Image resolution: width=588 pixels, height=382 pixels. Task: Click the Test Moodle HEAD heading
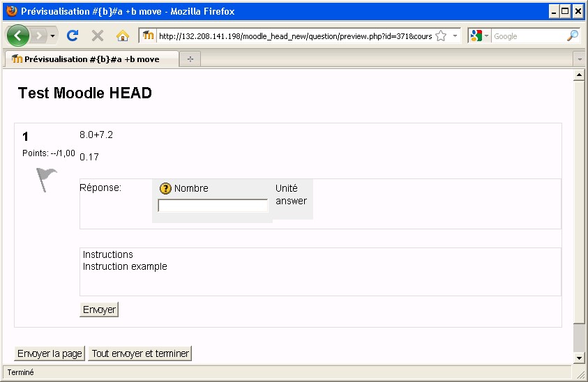coord(85,93)
